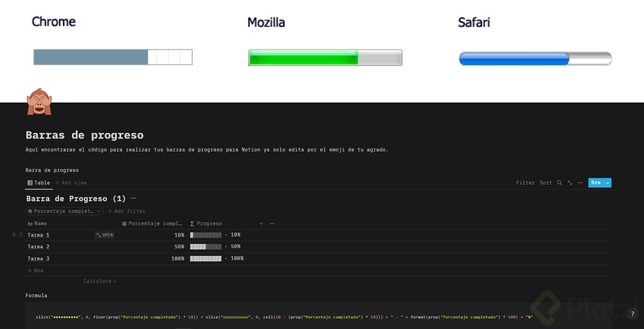
Task: Click the question mark help icon
Action: click(x=633, y=314)
